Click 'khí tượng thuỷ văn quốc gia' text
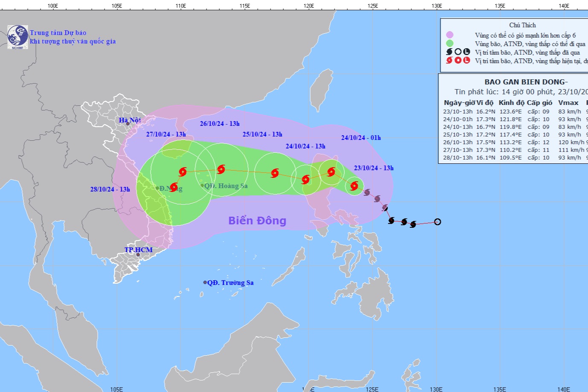 tap(73, 41)
